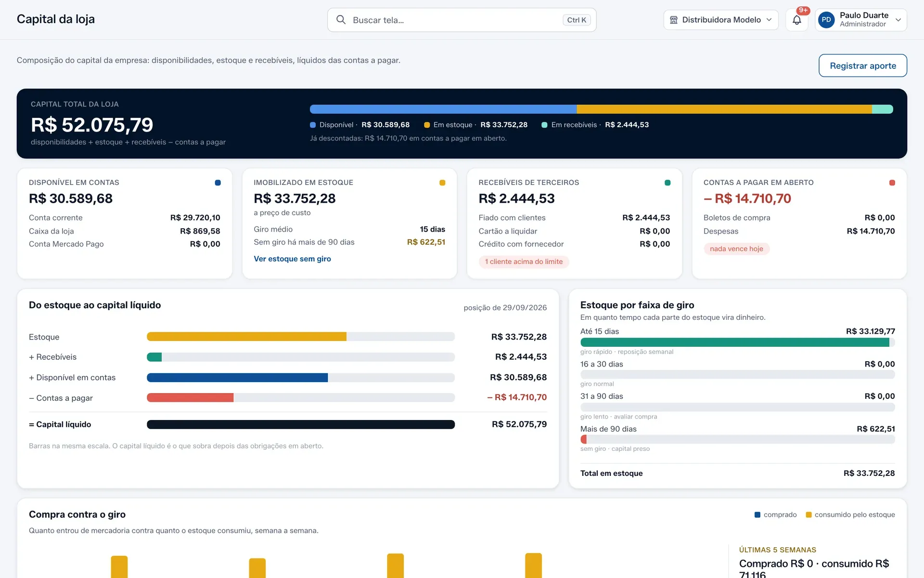924x578 pixels.
Task: Click the posição de 29/09/2026 label
Action: click(x=505, y=308)
